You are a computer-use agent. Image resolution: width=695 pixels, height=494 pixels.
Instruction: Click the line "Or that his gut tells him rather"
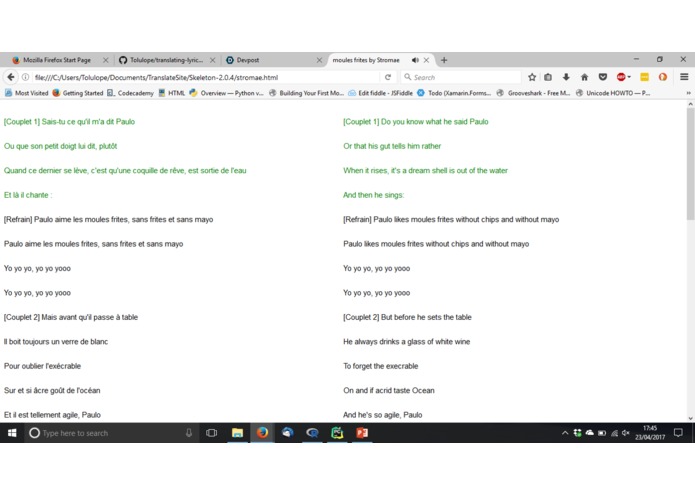pyautogui.click(x=392, y=146)
